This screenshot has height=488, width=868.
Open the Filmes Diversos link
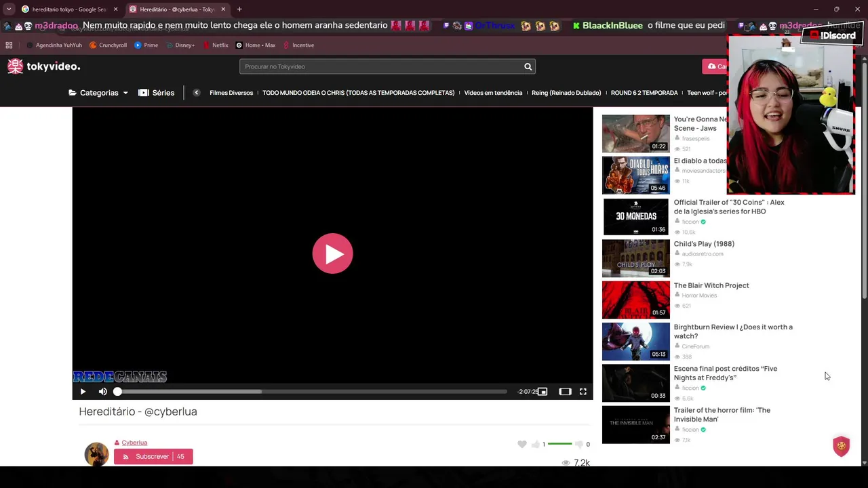point(231,93)
